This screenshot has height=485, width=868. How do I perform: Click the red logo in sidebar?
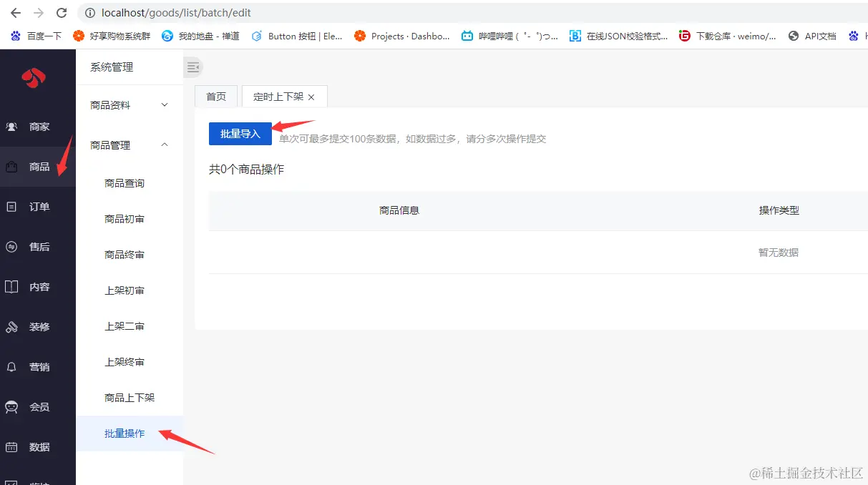point(34,77)
